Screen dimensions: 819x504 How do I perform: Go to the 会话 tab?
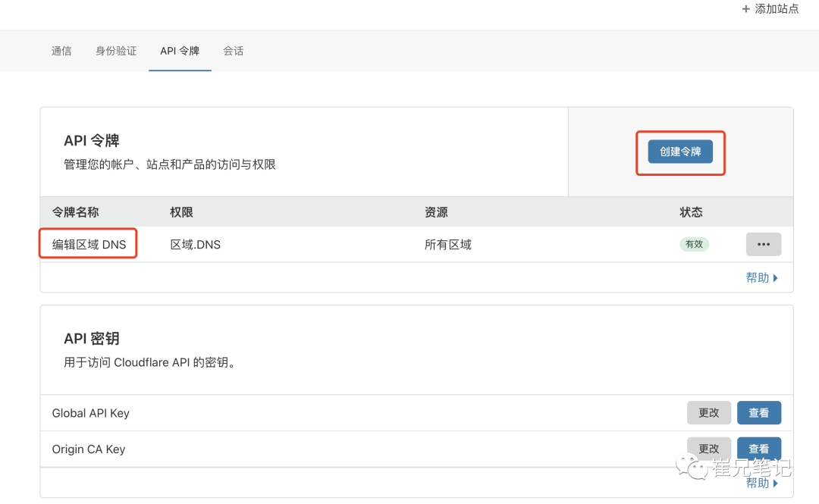pyautogui.click(x=234, y=51)
